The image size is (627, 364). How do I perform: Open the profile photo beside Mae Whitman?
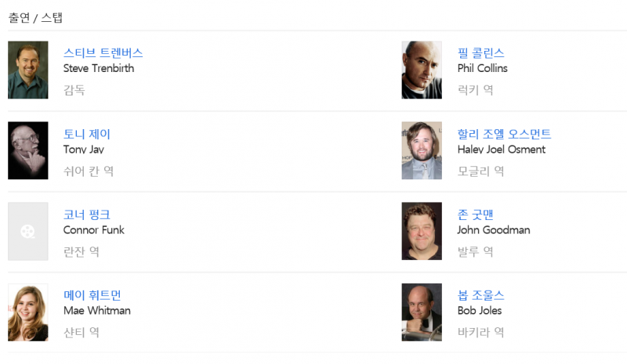[x=28, y=312]
